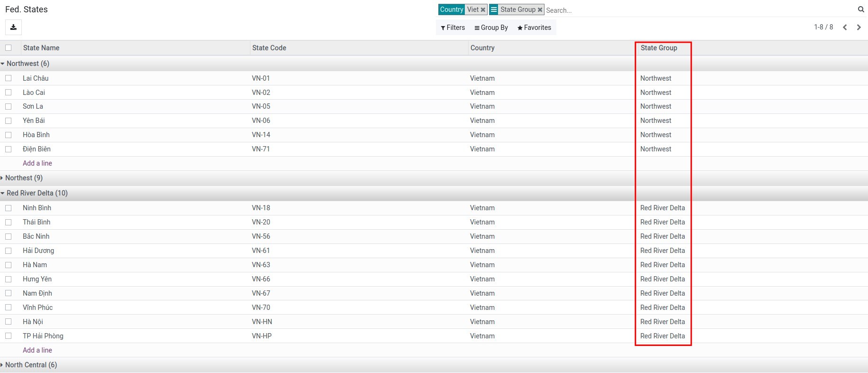Click the export download icon
Image resolution: width=868 pixels, height=373 pixels.
tap(13, 28)
